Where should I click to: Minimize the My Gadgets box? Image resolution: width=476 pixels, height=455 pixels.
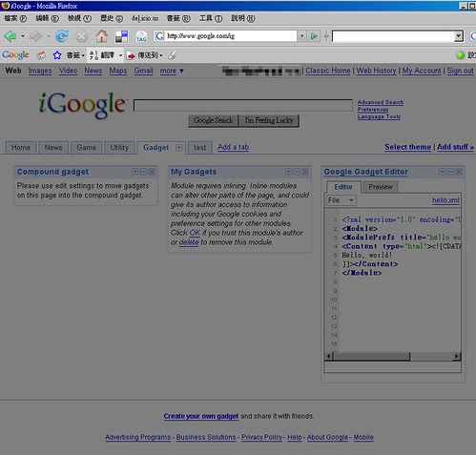tap(297, 172)
